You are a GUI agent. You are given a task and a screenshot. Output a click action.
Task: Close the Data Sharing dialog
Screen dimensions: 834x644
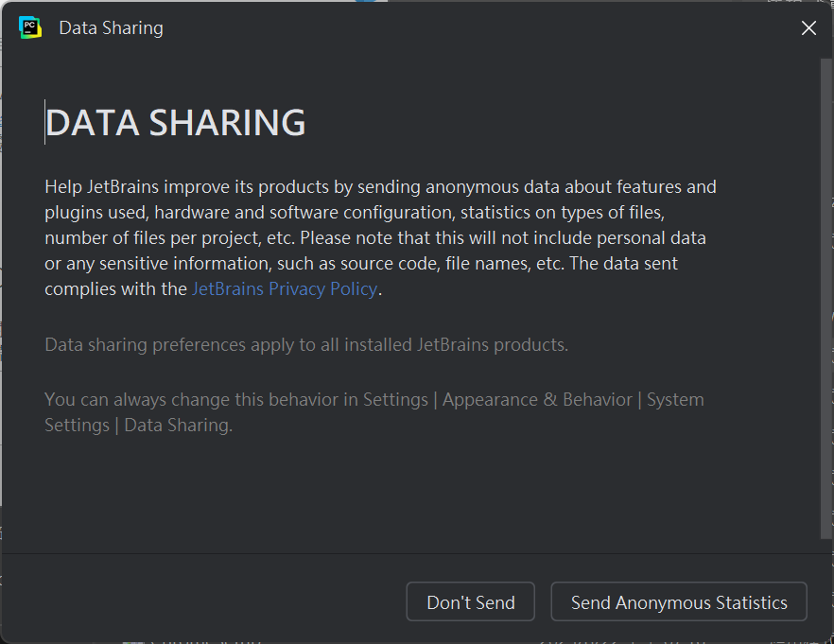pos(808,28)
